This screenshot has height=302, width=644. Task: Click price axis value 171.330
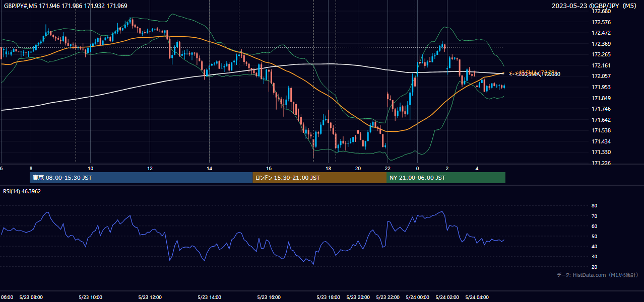[602, 152]
